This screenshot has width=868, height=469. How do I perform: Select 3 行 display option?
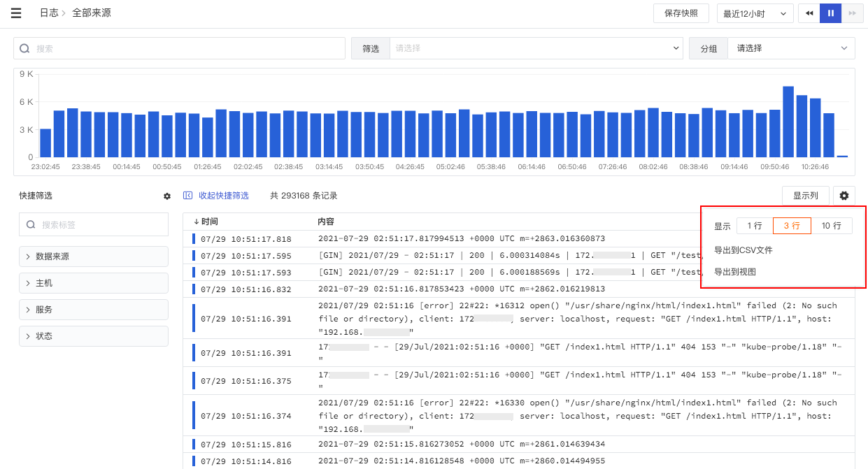pos(792,226)
